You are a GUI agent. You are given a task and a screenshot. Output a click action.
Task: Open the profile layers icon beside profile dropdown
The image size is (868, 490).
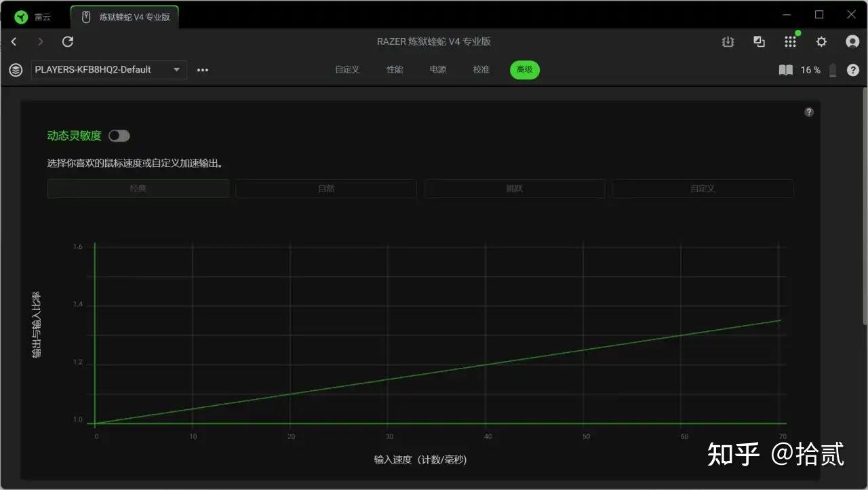point(16,70)
